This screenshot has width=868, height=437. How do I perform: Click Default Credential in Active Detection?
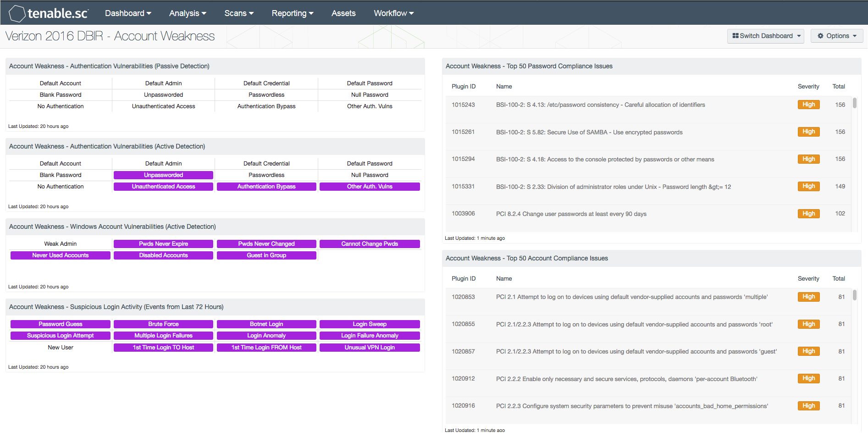click(x=266, y=164)
